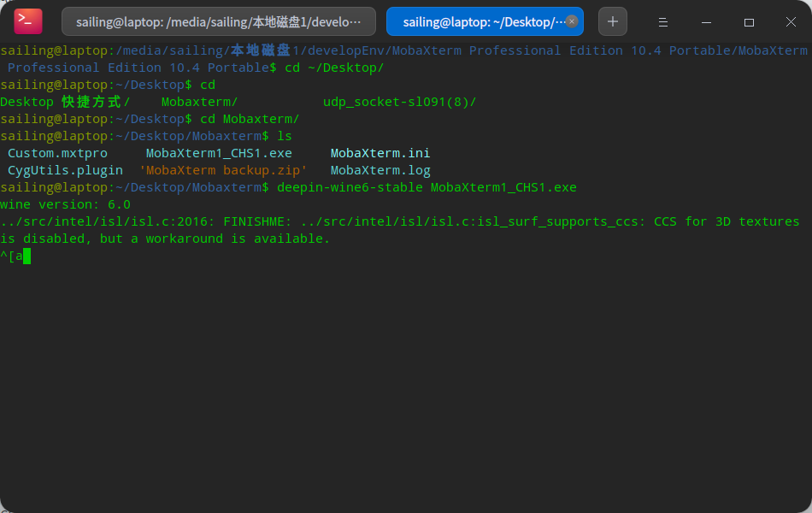Image resolution: width=812 pixels, height=513 pixels.
Task: Click the Deepin Terminal app icon
Action: point(28,21)
